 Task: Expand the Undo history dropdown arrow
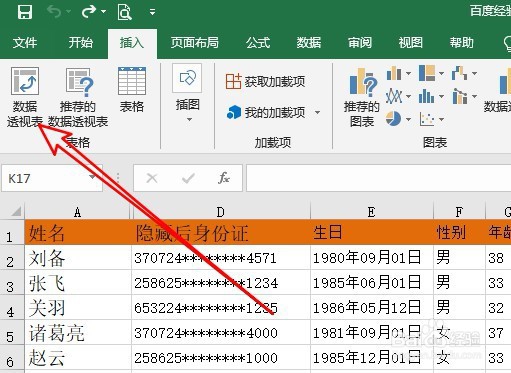[x=68, y=12]
